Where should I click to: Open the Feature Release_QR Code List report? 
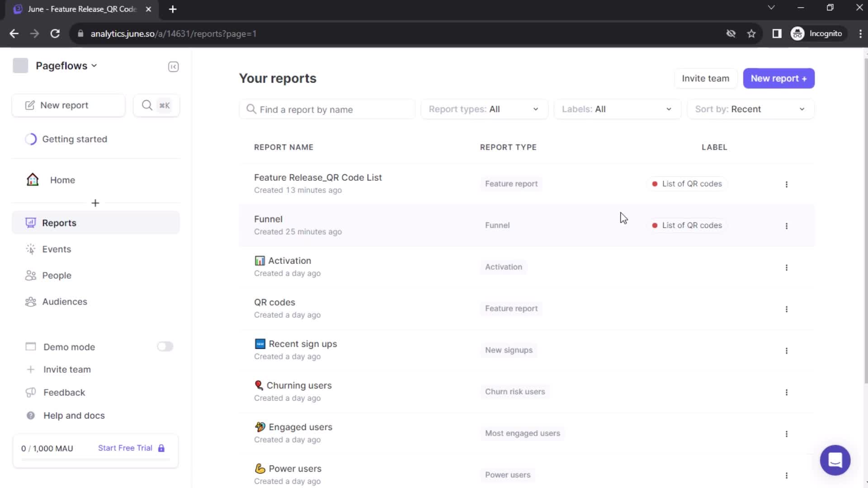click(x=318, y=178)
